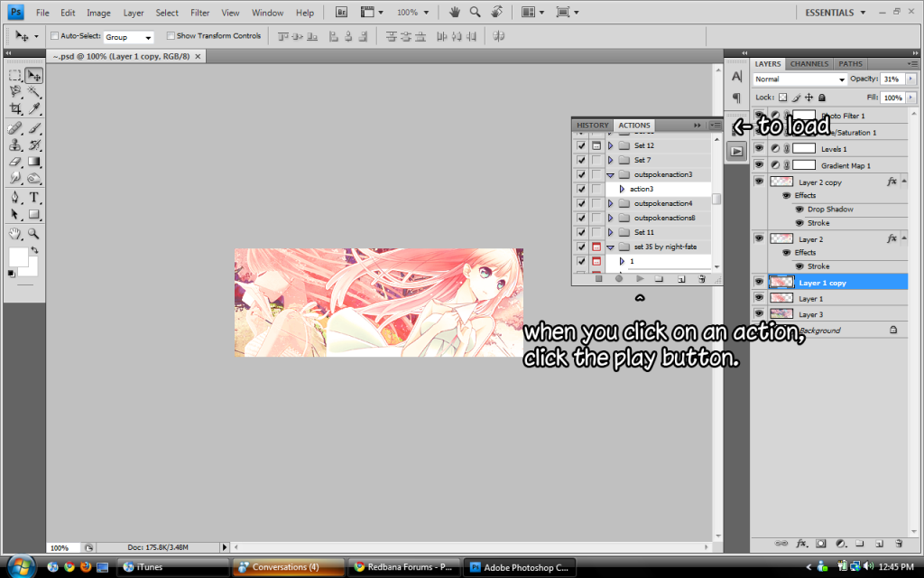Open the Opacity slider arrow
Screen dimensions: 924x578
tap(911, 79)
